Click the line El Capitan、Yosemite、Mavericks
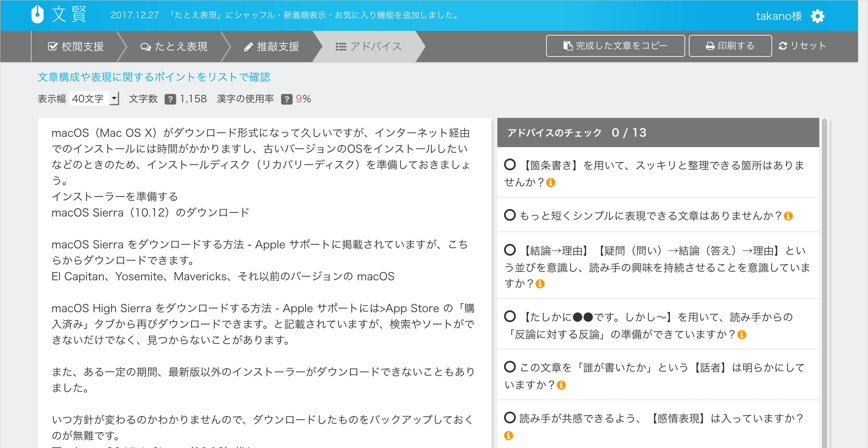 (223, 276)
